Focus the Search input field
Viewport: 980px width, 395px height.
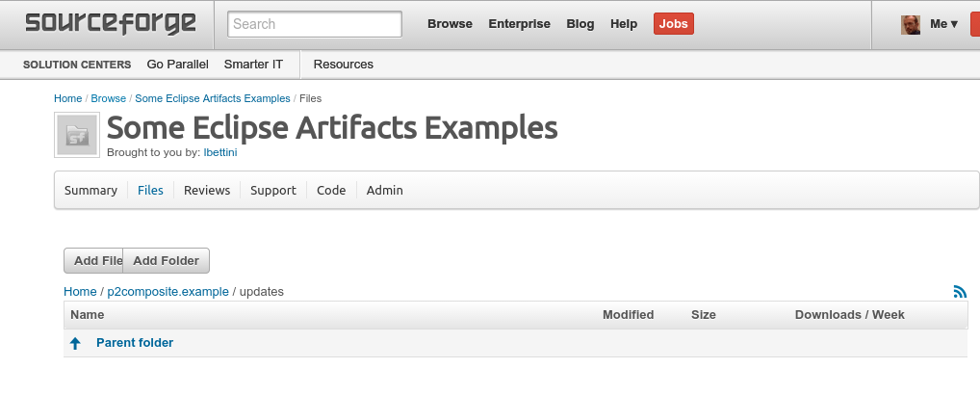[315, 24]
